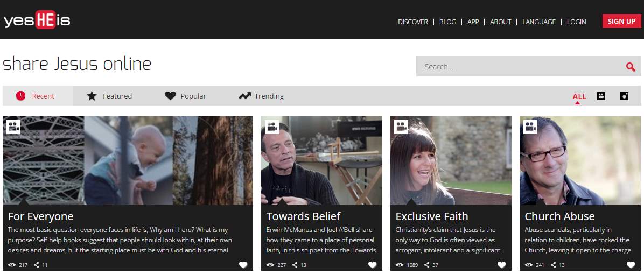Like the Towards Belief card with heart
The image size is (644, 274).
[373, 265]
